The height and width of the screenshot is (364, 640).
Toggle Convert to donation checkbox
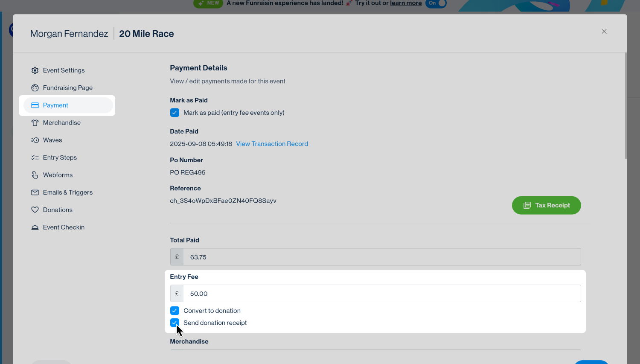point(175,311)
